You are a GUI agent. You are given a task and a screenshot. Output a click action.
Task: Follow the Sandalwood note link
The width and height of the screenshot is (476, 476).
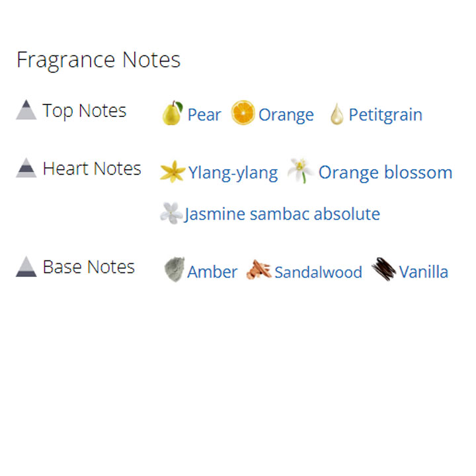318,272
